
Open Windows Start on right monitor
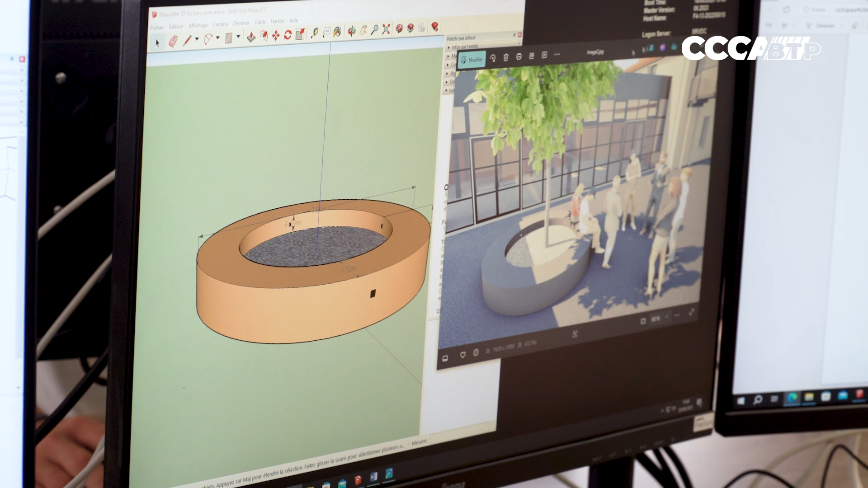tap(741, 401)
